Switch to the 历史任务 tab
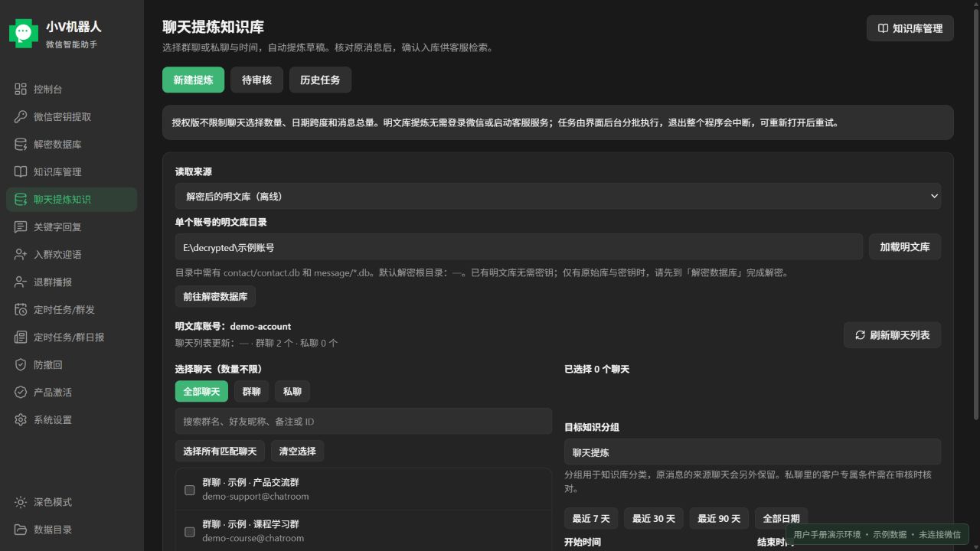Image resolution: width=980 pixels, height=551 pixels. (320, 80)
